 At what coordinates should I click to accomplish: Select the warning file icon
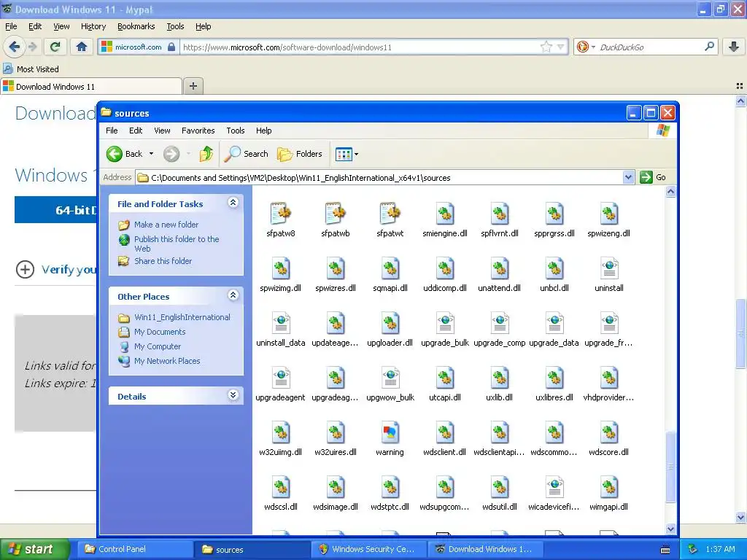390,432
